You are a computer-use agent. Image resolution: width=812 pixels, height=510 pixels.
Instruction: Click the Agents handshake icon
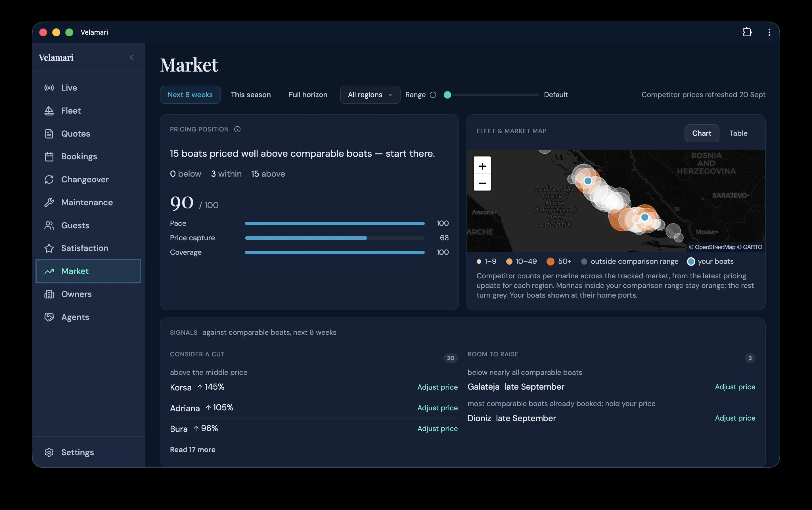(x=49, y=317)
